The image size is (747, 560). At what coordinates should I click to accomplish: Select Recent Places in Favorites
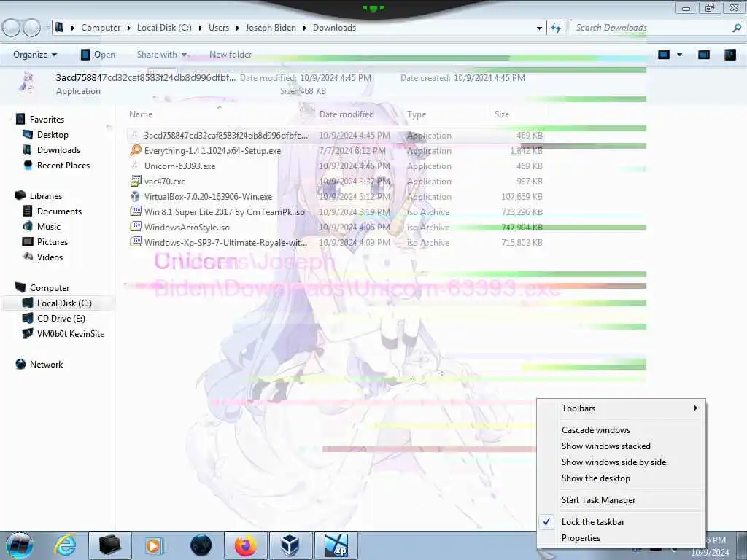(63, 166)
